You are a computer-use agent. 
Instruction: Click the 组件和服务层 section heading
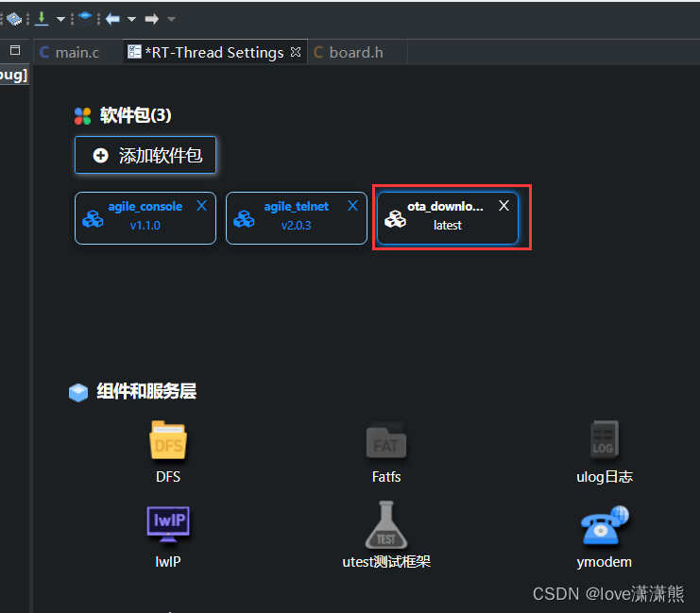click(146, 391)
